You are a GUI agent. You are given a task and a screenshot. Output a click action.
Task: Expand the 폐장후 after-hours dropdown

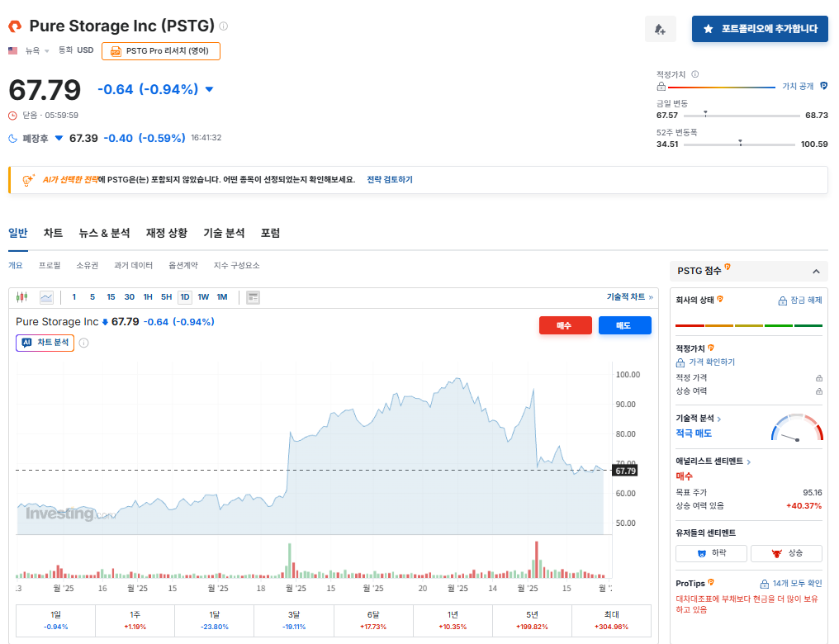(59, 139)
